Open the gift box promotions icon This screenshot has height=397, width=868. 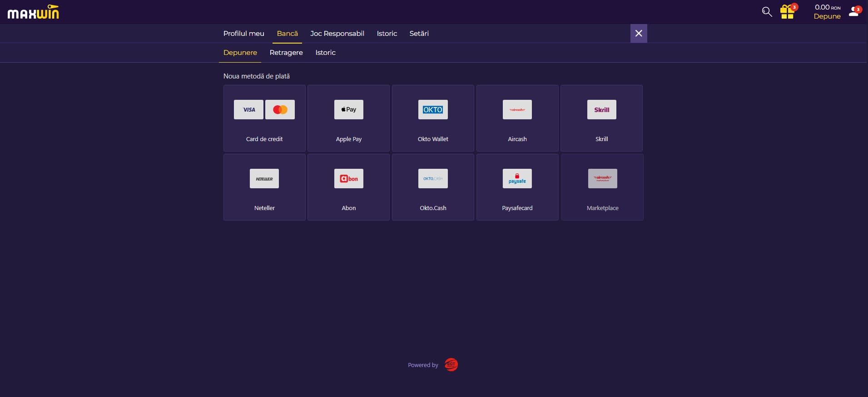point(787,12)
